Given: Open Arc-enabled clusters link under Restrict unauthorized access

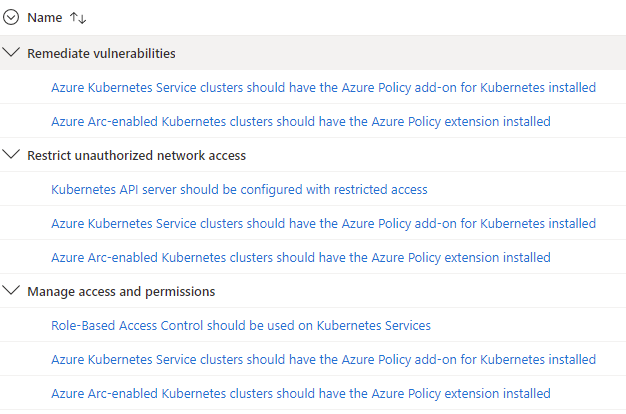Looking at the screenshot, I should (x=301, y=258).
